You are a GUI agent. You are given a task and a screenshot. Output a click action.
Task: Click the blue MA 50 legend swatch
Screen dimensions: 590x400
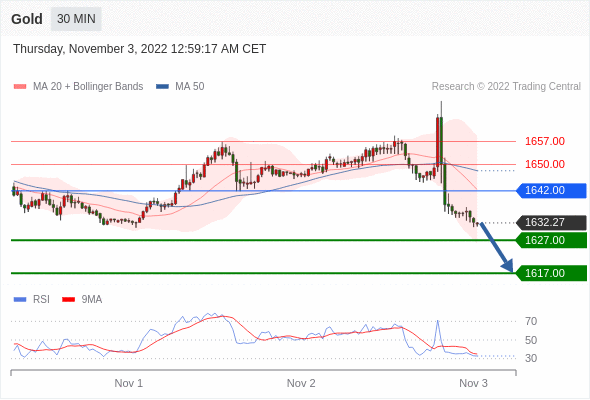click(x=162, y=87)
